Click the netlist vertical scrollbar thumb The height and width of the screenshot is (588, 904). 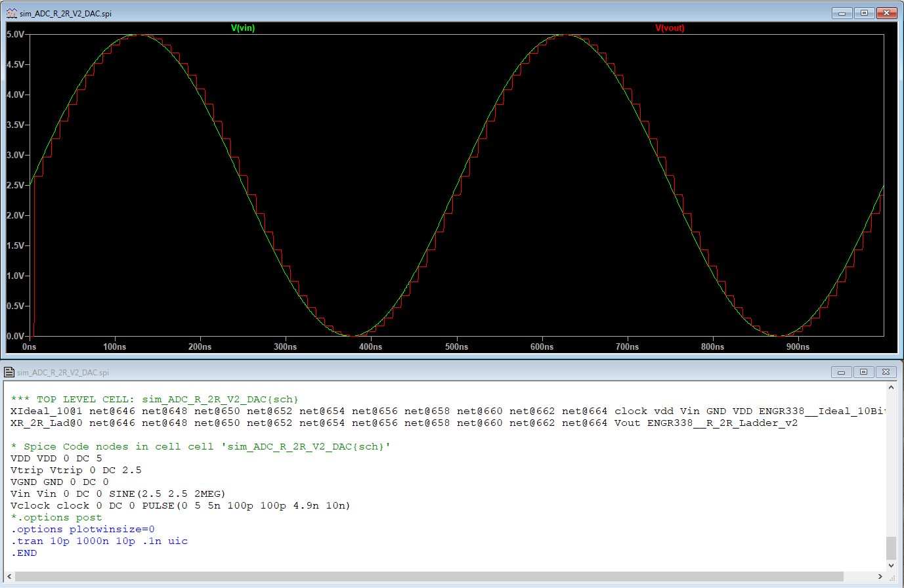click(x=891, y=547)
